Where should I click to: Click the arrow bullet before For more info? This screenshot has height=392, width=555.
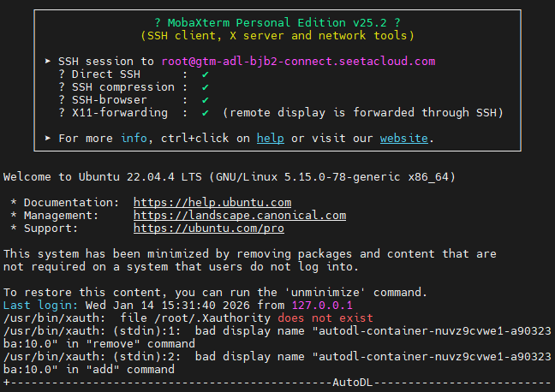[x=48, y=138]
